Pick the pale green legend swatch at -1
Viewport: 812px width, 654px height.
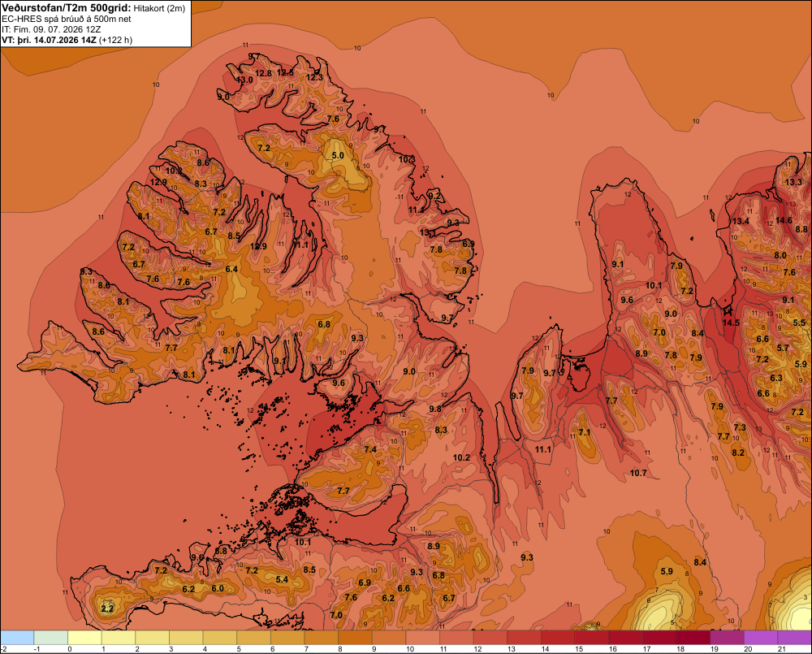click(x=50, y=637)
